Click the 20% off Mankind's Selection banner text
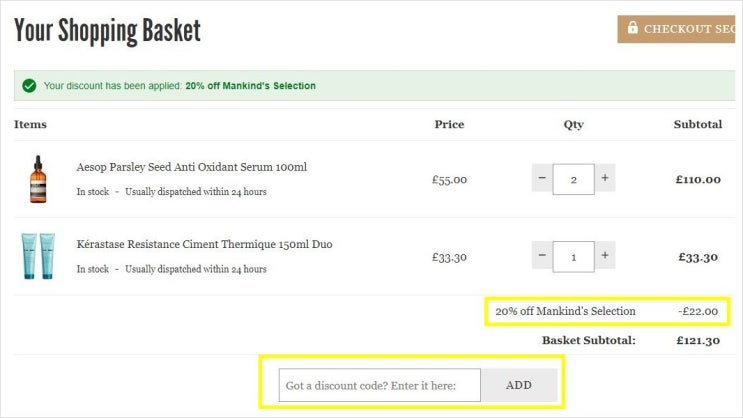 pyautogui.click(x=250, y=86)
